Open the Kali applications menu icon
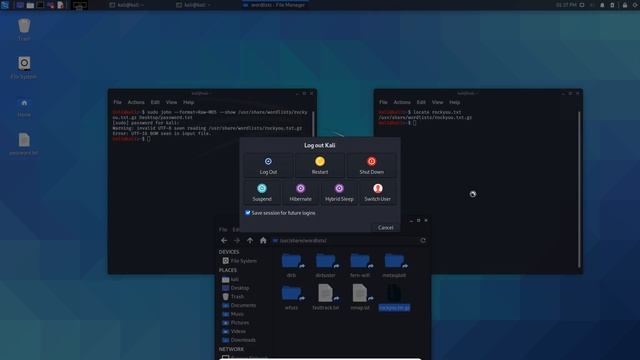Screen dimensions: 640x360 pyautogui.click(x=5, y=5)
